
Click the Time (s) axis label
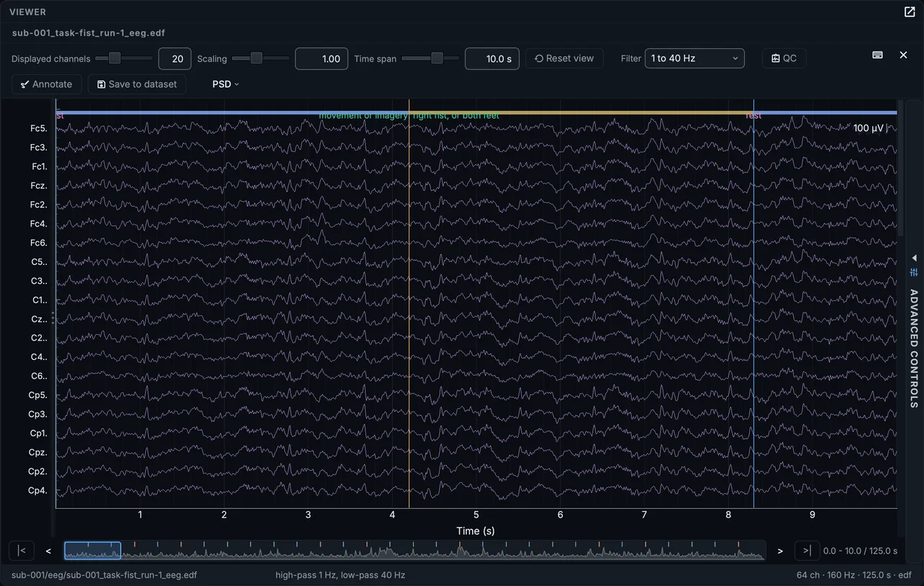(476, 531)
